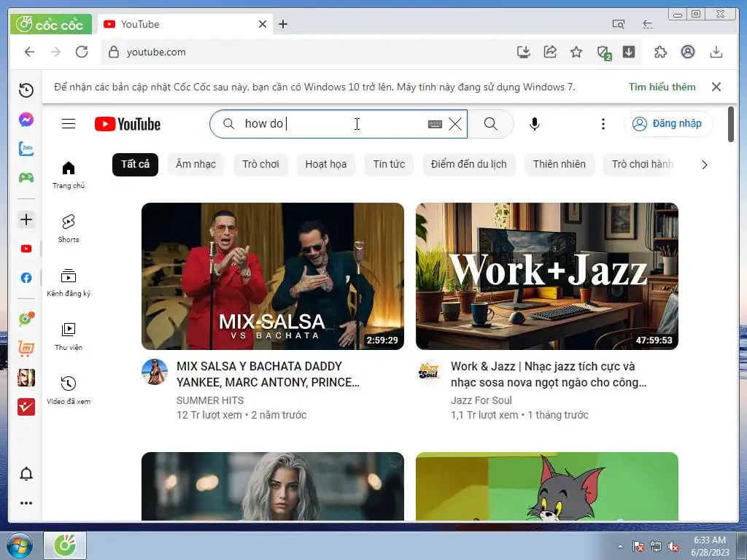747x560 pixels.
Task: Select the Điểm đến du lịch chip
Action: coord(469,164)
